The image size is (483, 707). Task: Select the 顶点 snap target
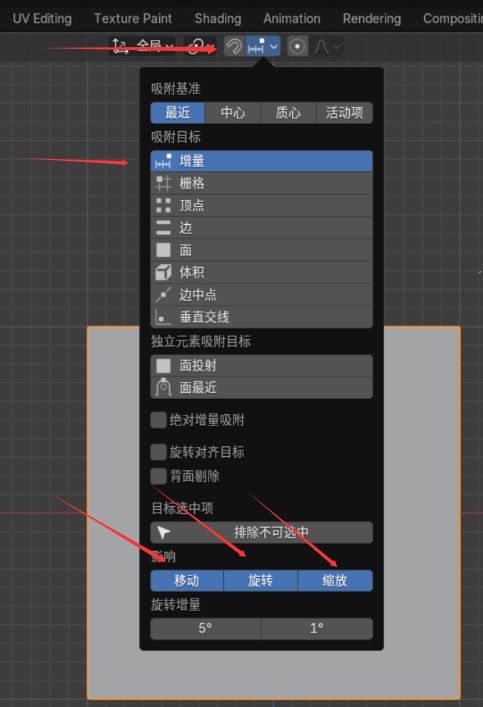[262, 206]
